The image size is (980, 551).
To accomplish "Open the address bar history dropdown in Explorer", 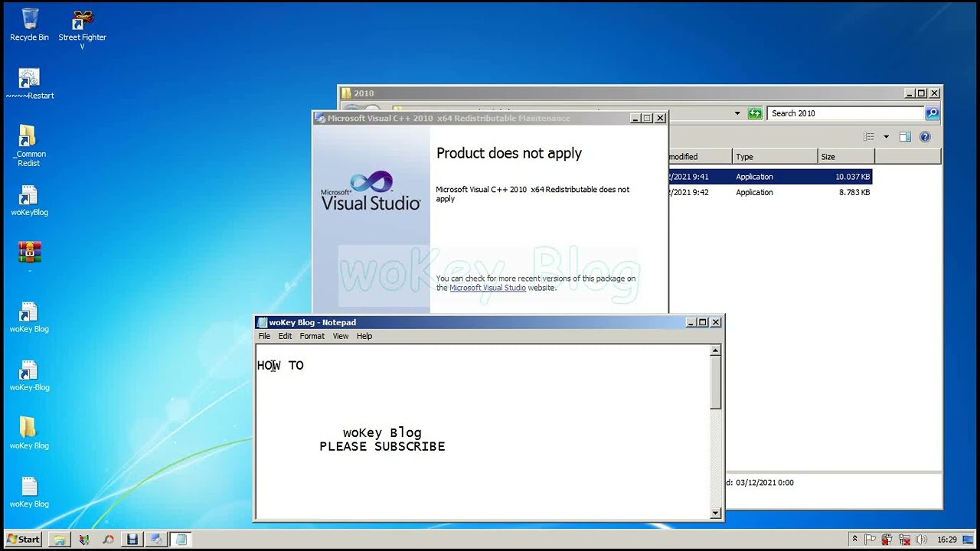I will pyautogui.click(x=737, y=113).
